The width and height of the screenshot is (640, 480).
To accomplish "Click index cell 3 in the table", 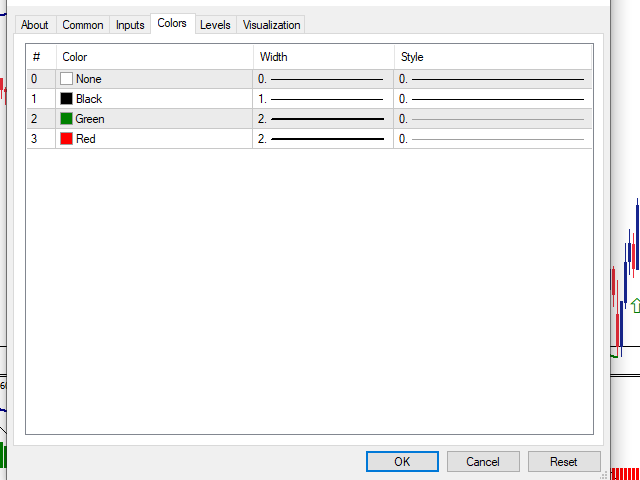I will click(x=41, y=139).
